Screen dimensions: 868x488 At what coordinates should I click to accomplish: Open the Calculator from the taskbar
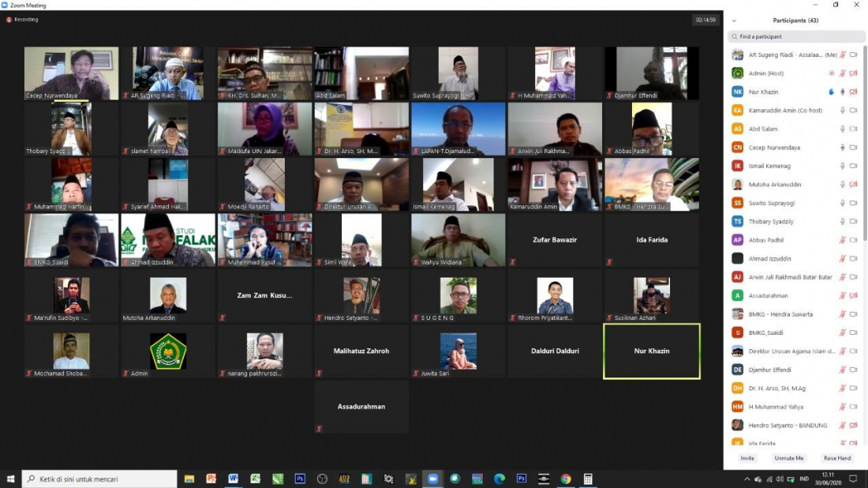pos(588,479)
